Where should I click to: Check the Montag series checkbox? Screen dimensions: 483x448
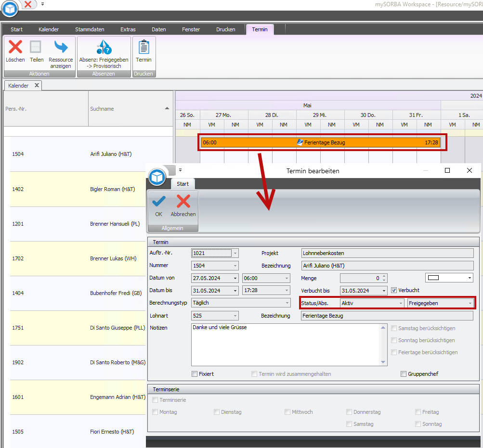point(155,412)
